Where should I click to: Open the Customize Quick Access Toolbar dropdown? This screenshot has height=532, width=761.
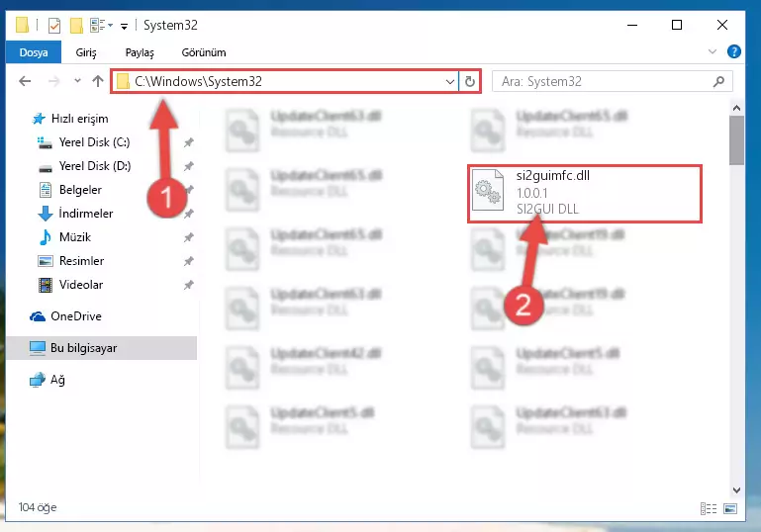[125, 26]
